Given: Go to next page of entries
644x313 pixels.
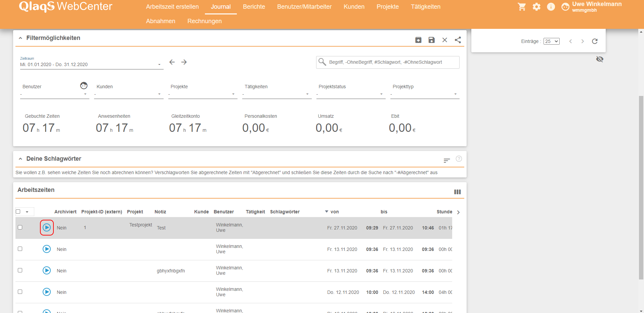Looking at the screenshot, I should click(583, 41).
